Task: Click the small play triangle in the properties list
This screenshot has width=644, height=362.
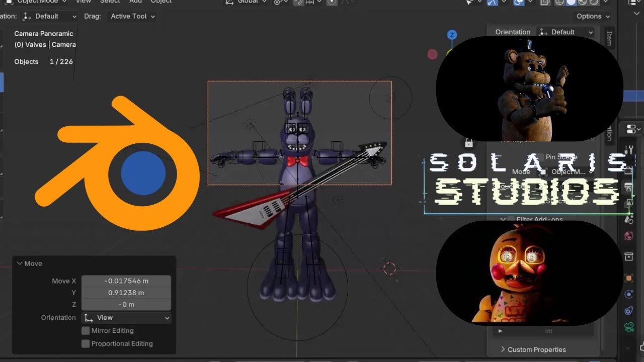Action: click(x=500, y=331)
